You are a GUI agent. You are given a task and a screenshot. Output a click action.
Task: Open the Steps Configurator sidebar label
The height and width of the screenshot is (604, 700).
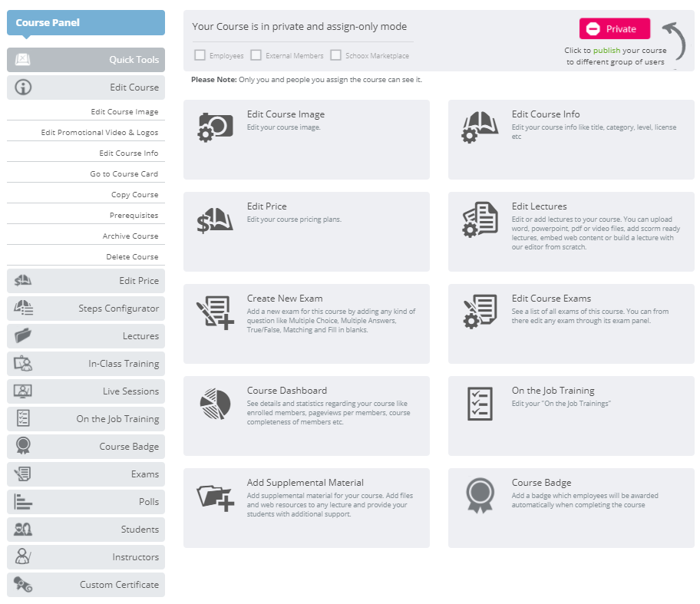[119, 309]
